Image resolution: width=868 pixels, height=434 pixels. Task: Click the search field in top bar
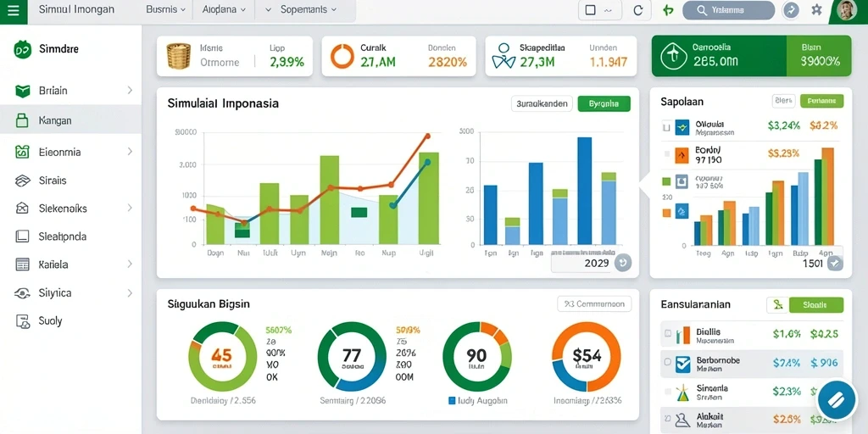coord(728,10)
